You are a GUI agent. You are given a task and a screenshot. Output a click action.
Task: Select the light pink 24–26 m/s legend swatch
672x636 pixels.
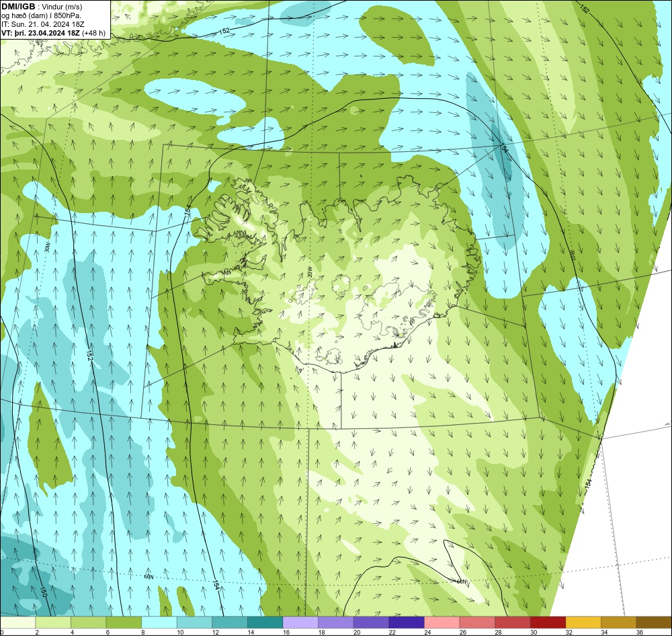(x=442, y=623)
